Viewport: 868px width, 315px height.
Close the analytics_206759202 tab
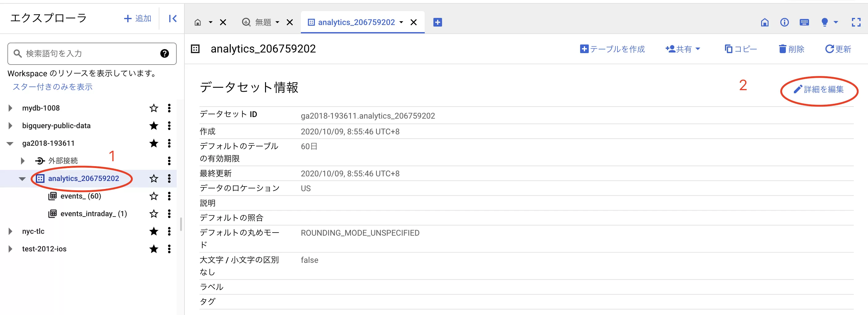pyautogui.click(x=413, y=23)
